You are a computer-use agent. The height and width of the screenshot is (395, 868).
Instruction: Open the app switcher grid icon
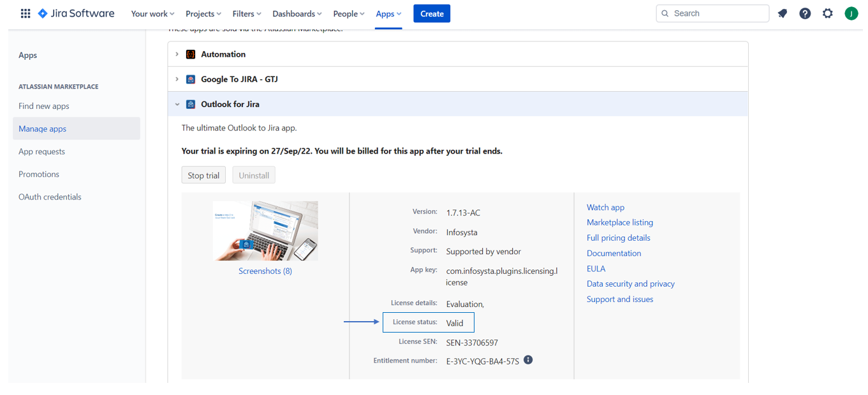(26, 13)
